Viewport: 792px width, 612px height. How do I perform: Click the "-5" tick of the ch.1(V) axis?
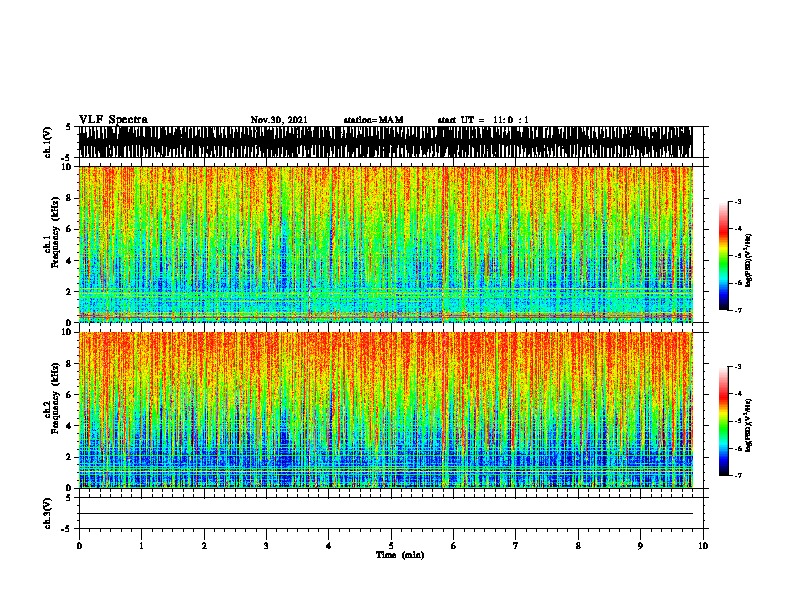pyautogui.click(x=68, y=158)
